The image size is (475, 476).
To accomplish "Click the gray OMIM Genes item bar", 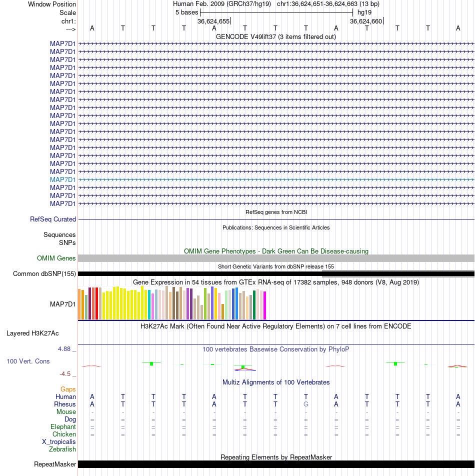I will (276, 258).
